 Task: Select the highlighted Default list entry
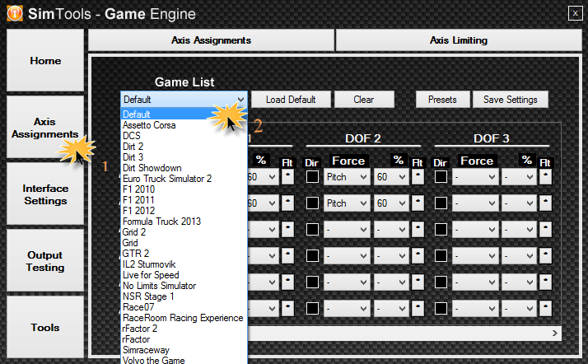pyautogui.click(x=184, y=114)
